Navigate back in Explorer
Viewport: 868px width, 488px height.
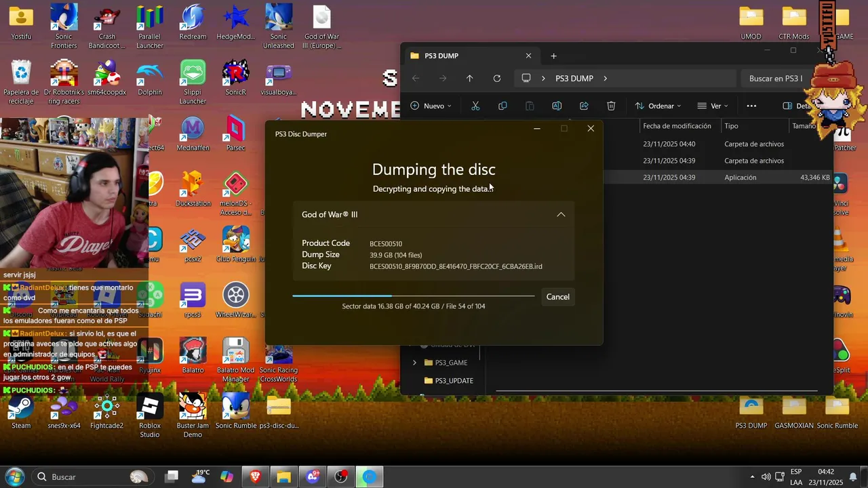point(416,79)
